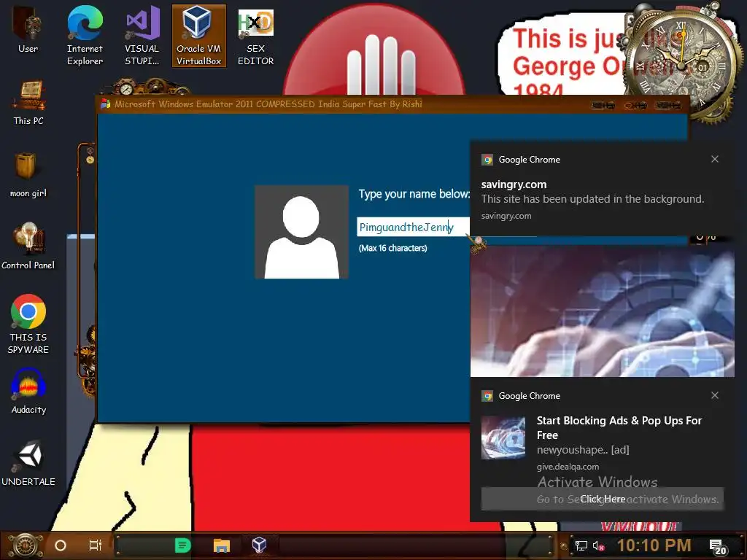Click the user avatar picture
The height and width of the screenshot is (560, 747).
[301, 232]
